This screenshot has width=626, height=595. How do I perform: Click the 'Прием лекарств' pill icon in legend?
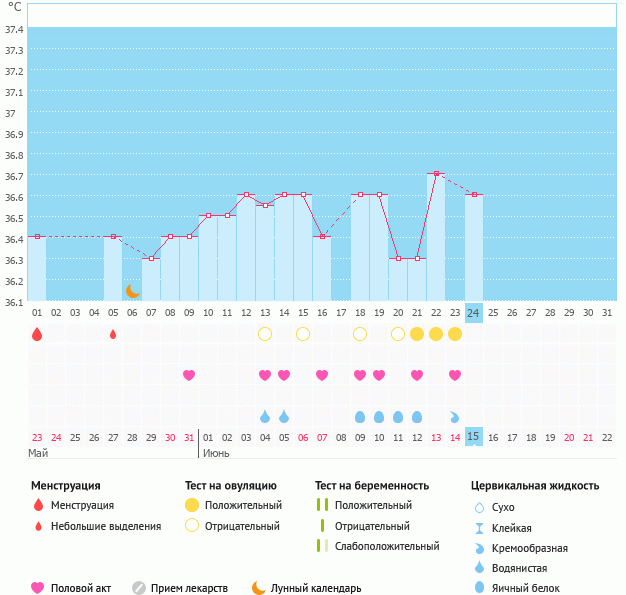139,588
